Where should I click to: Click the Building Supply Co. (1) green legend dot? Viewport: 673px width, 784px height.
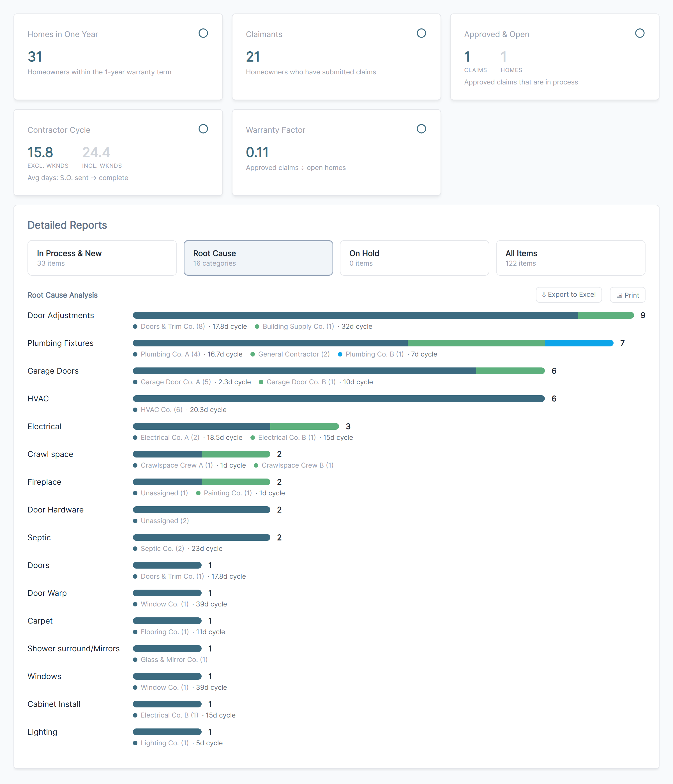tap(257, 327)
